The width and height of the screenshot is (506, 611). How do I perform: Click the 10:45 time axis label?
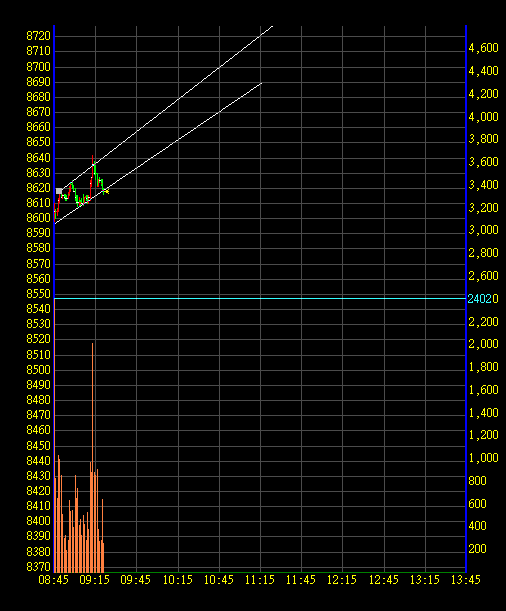pyautogui.click(x=219, y=580)
